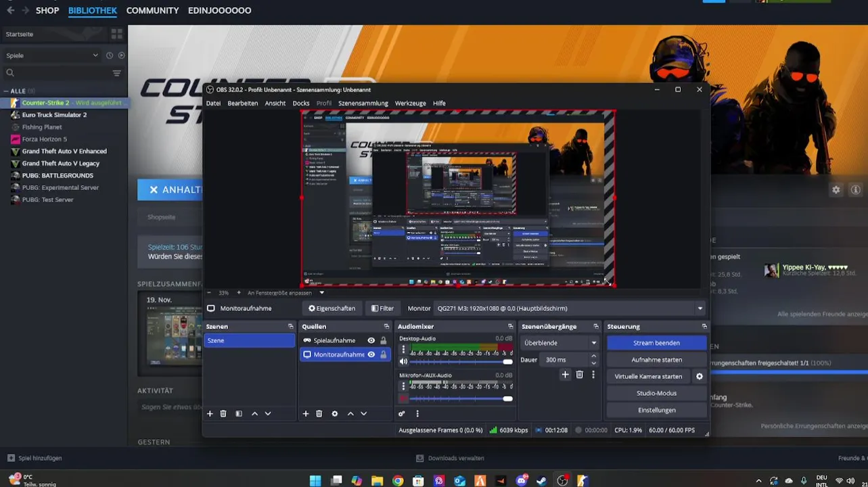Select Szene in the Szenen list
The height and width of the screenshot is (487, 868).
pos(250,340)
